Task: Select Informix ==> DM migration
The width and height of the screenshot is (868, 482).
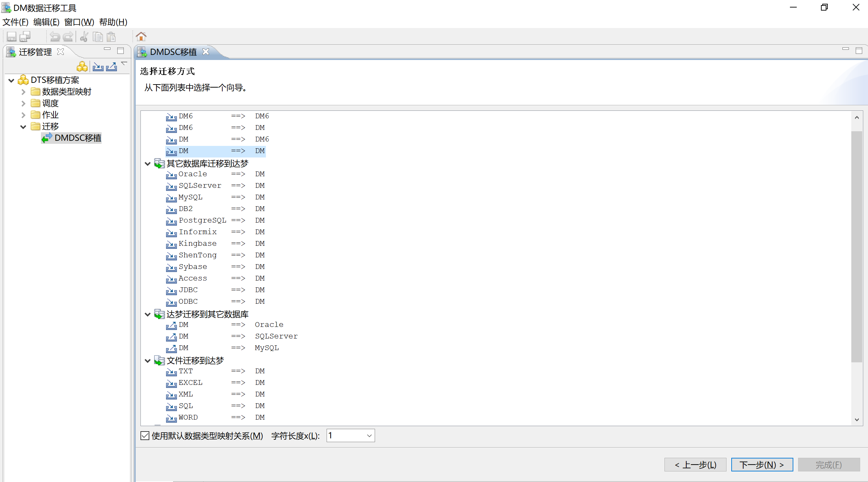Action: pyautogui.click(x=215, y=232)
